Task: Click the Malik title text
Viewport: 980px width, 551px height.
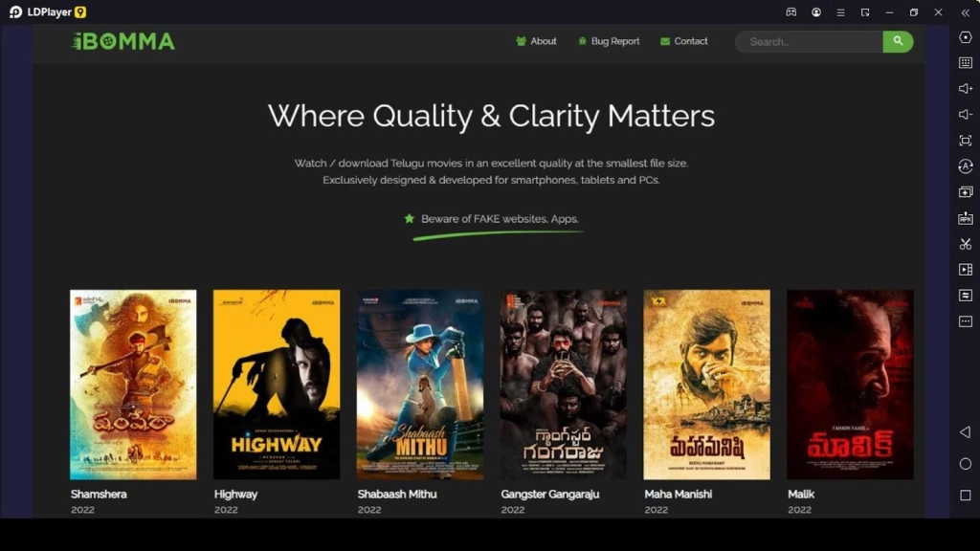Action: (x=801, y=495)
